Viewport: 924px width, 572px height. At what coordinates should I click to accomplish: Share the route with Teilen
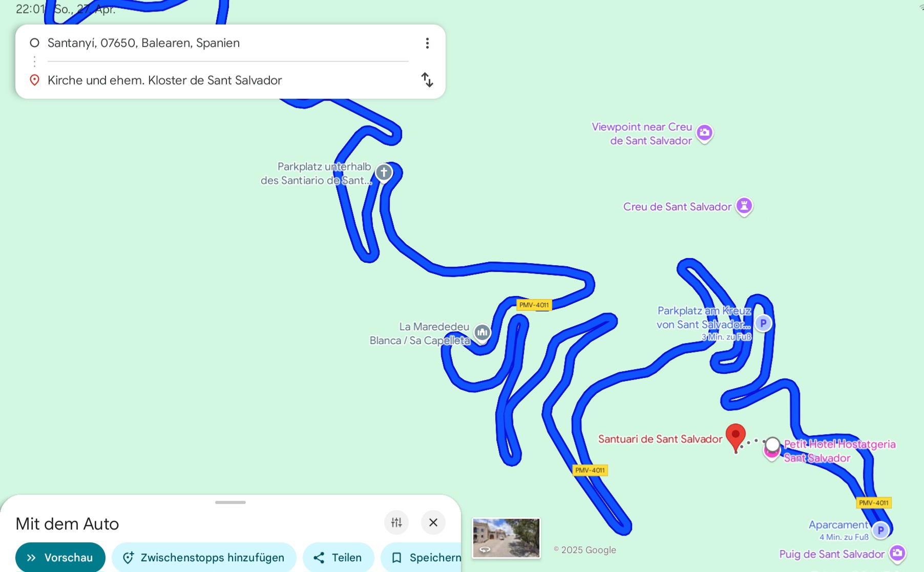click(338, 557)
